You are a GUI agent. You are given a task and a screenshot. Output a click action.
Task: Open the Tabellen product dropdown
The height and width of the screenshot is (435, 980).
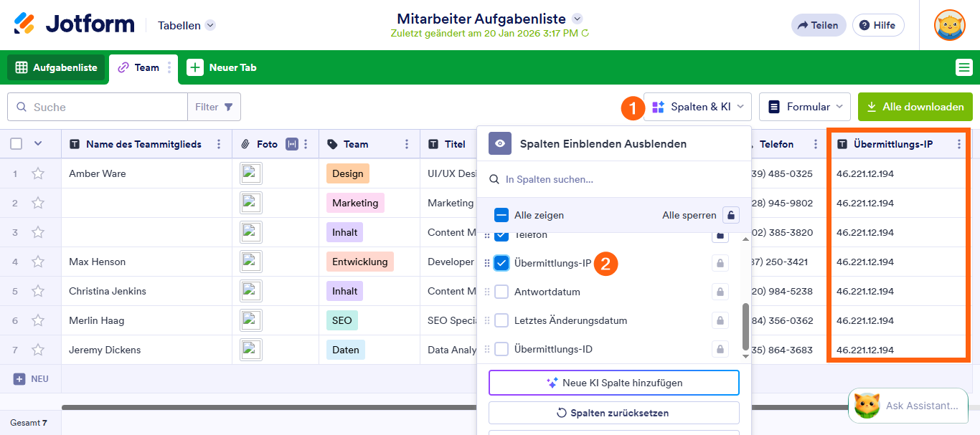[187, 25]
